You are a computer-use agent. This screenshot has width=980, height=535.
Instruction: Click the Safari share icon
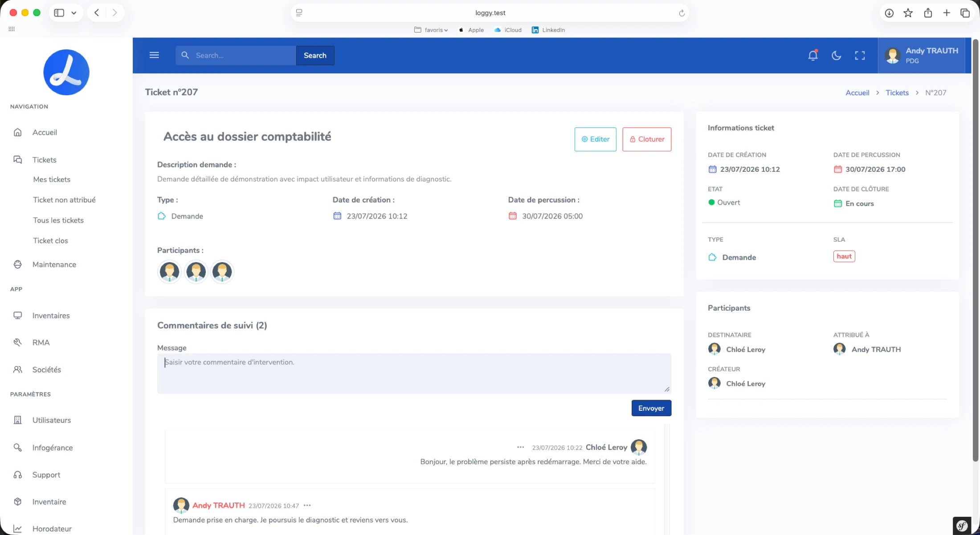[x=928, y=13]
